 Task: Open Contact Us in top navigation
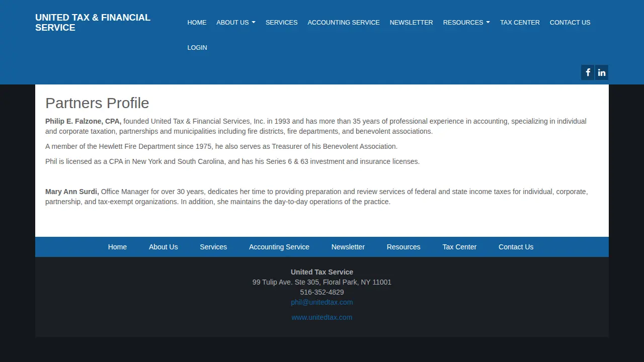570,23
